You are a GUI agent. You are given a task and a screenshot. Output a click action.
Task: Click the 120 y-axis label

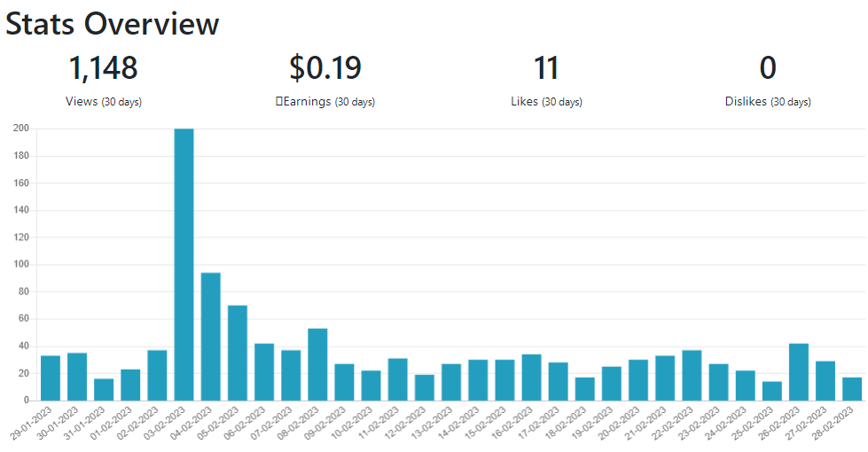[21, 238]
